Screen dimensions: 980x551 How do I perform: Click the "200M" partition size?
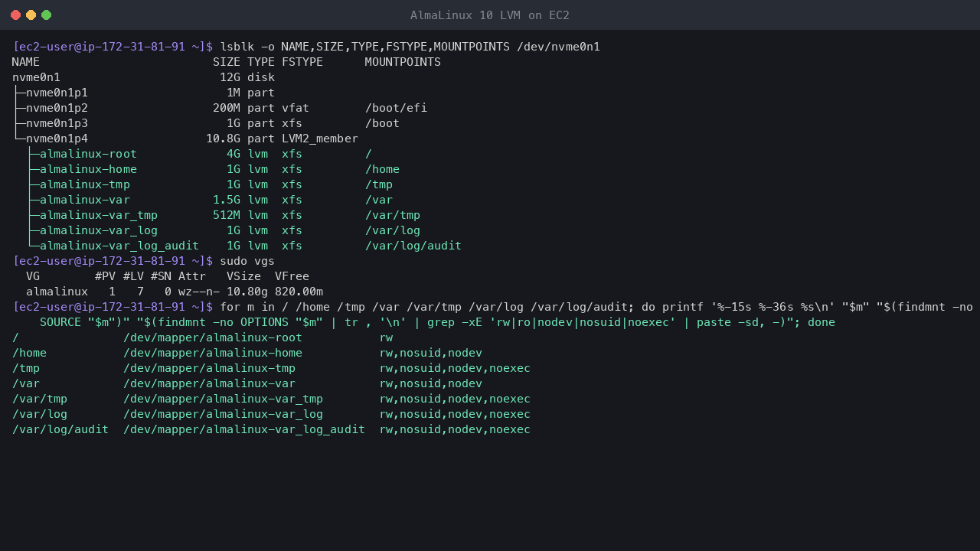pyautogui.click(x=227, y=108)
